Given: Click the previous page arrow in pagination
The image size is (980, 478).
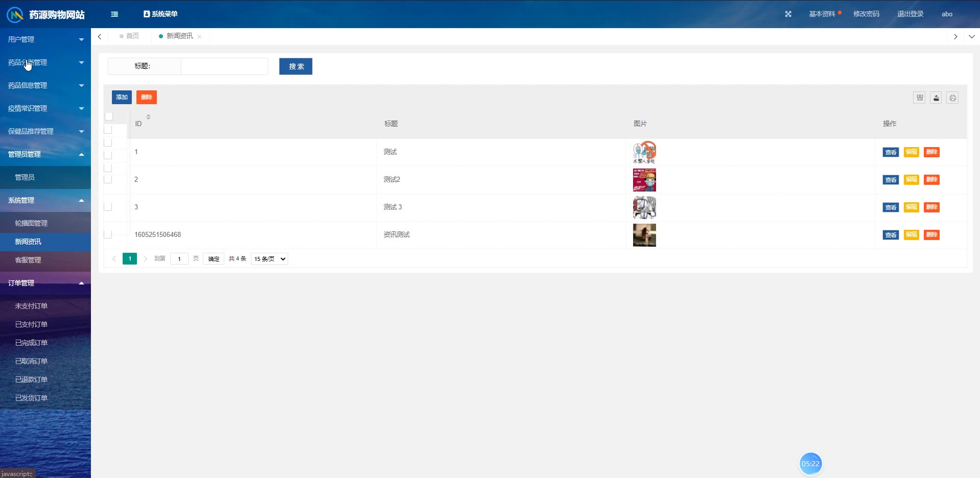Looking at the screenshot, I should tap(114, 259).
